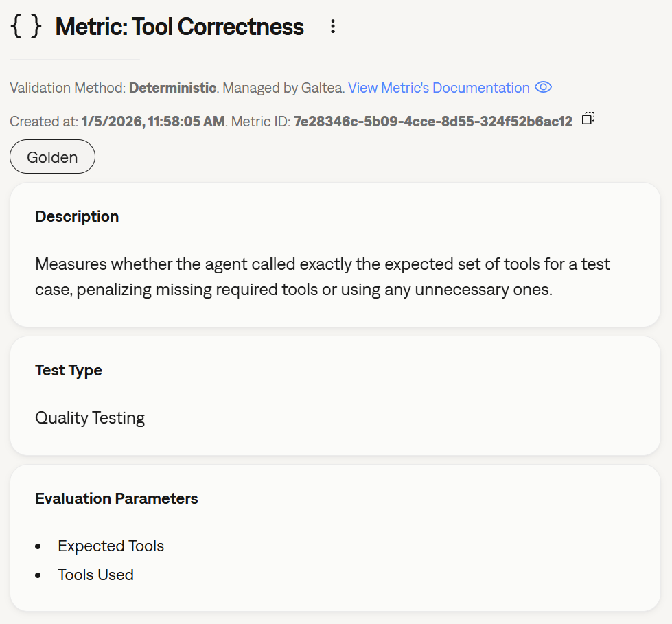The width and height of the screenshot is (672, 624).
Task: Expand the Evaluation Parameters card
Action: 116,498
